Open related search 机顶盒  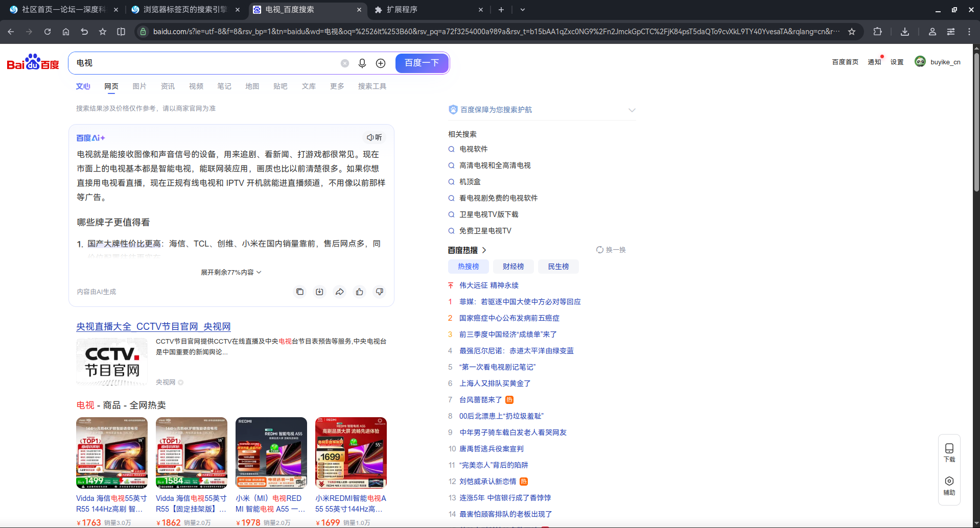(470, 182)
